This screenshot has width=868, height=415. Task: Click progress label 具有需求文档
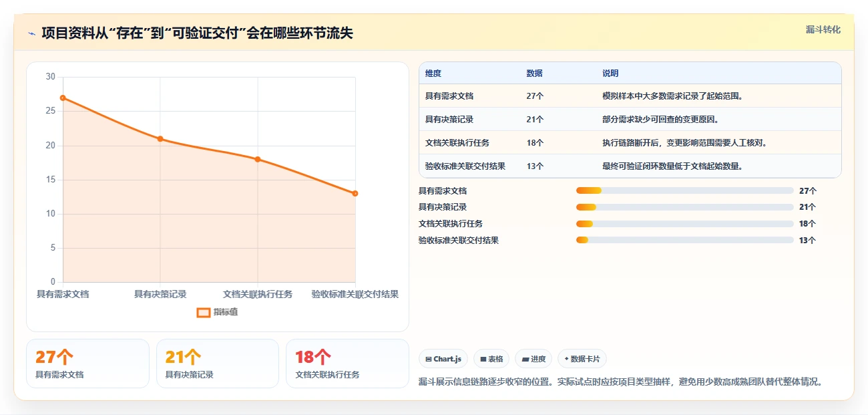click(443, 190)
